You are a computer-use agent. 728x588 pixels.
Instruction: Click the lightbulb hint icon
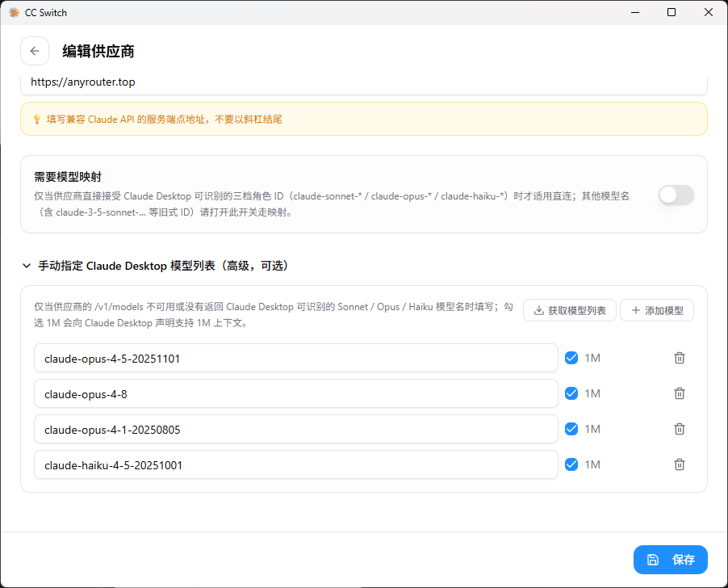coord(37,120)
